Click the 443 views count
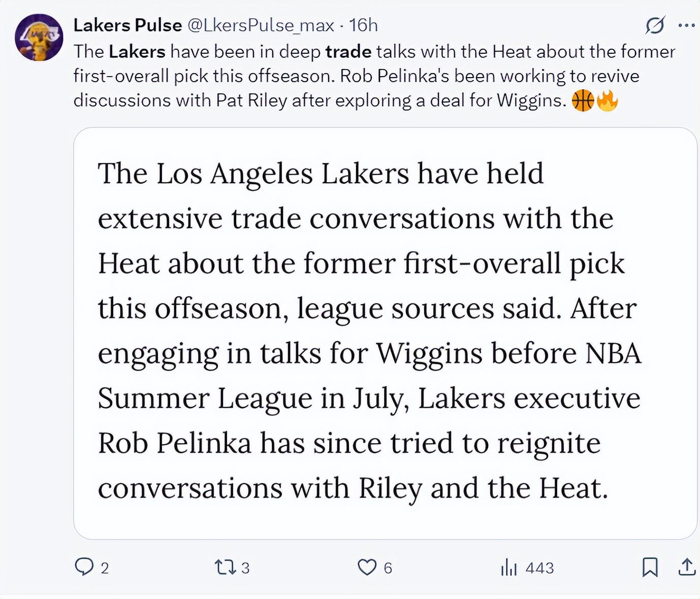 [539, 568]
